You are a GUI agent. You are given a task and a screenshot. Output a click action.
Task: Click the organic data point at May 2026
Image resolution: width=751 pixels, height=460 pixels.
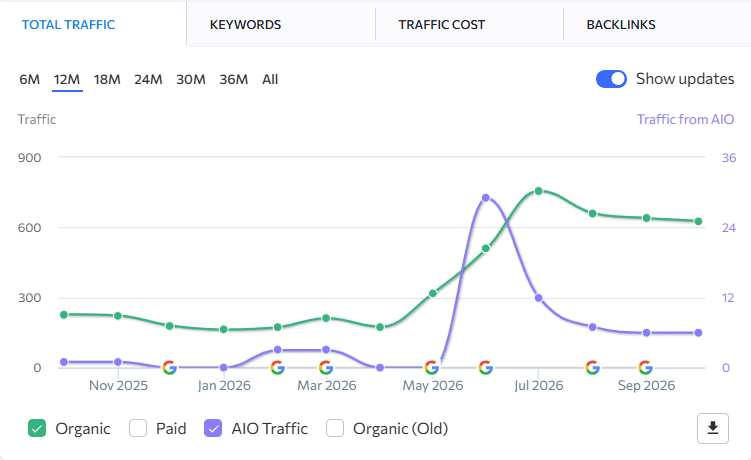(432, 293)
